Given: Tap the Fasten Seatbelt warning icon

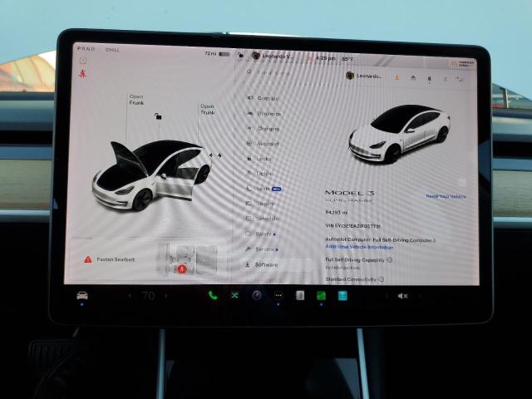Looking at the screenshot, I should point(88,259).
